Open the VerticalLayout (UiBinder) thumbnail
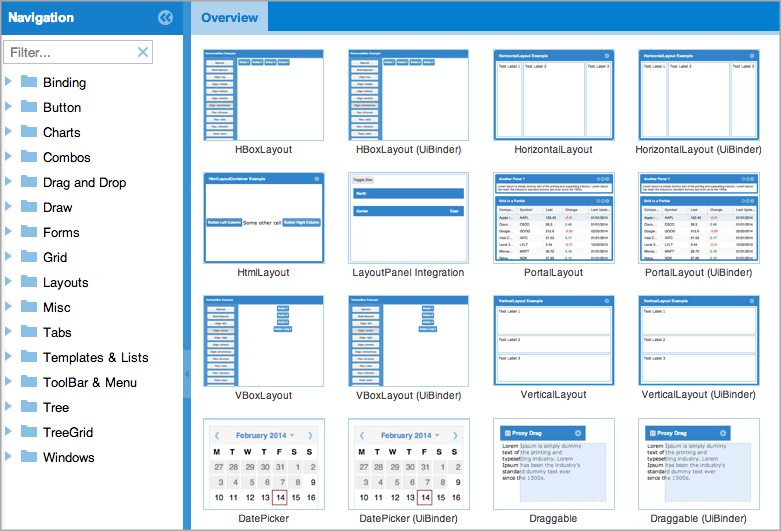Screen dimensions: 781x531 coord(698,341)
